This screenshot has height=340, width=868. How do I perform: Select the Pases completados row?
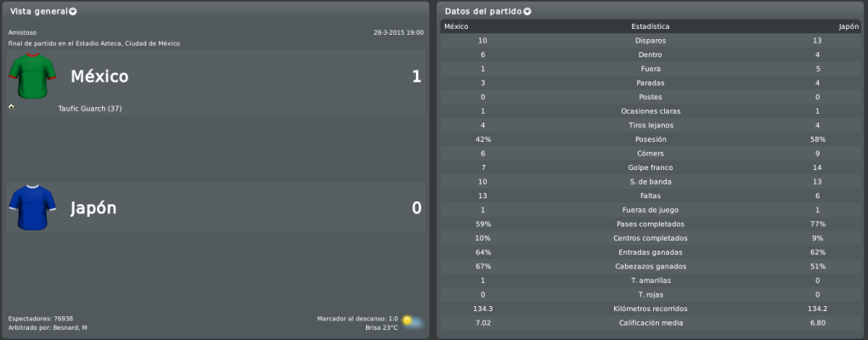[x=651, y=224]
